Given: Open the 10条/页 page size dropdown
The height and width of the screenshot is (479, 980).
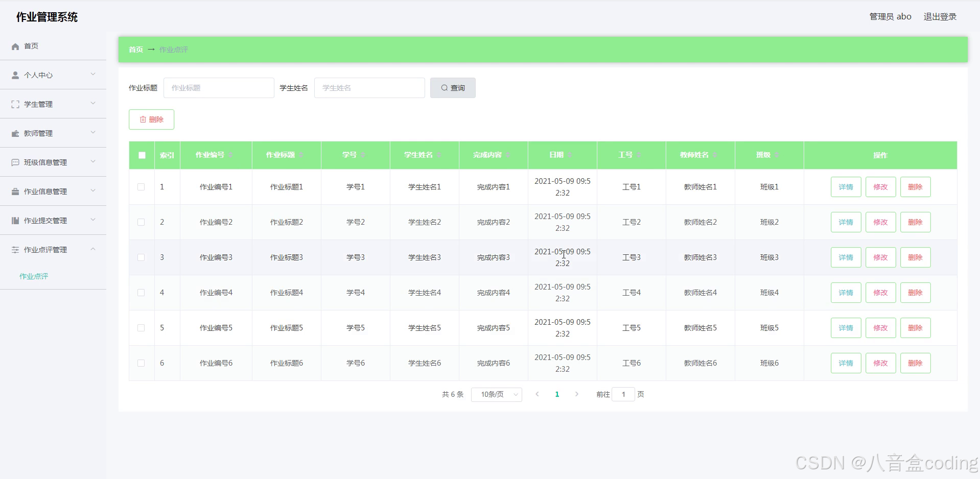Looking at the screenshot, I should pos(496,394).
